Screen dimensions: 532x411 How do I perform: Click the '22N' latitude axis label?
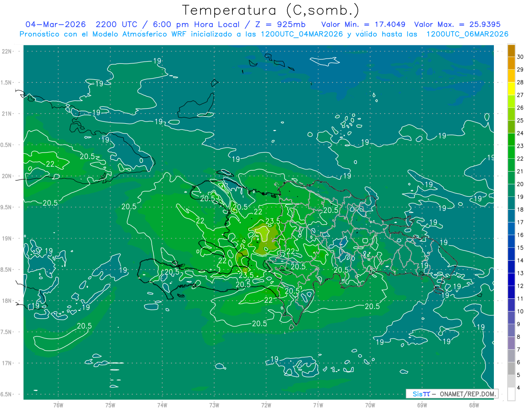(x=7, y=51)
